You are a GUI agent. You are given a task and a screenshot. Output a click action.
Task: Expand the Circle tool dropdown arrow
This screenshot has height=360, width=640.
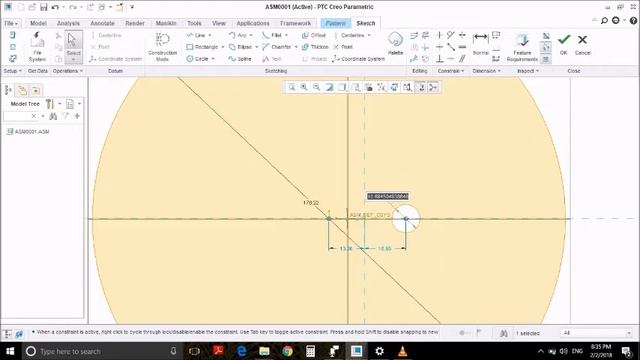coord(213,59)
